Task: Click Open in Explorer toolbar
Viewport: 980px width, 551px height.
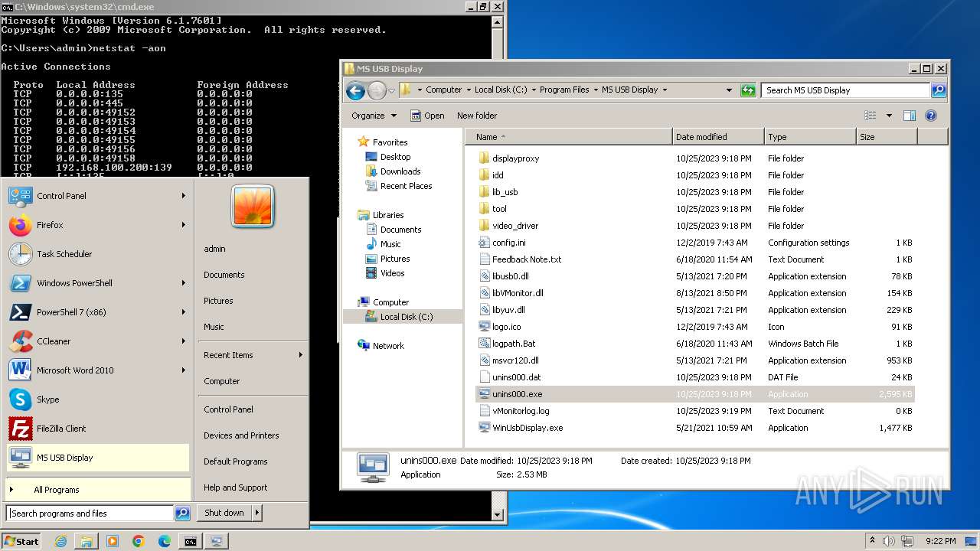Action: (427, 116)
